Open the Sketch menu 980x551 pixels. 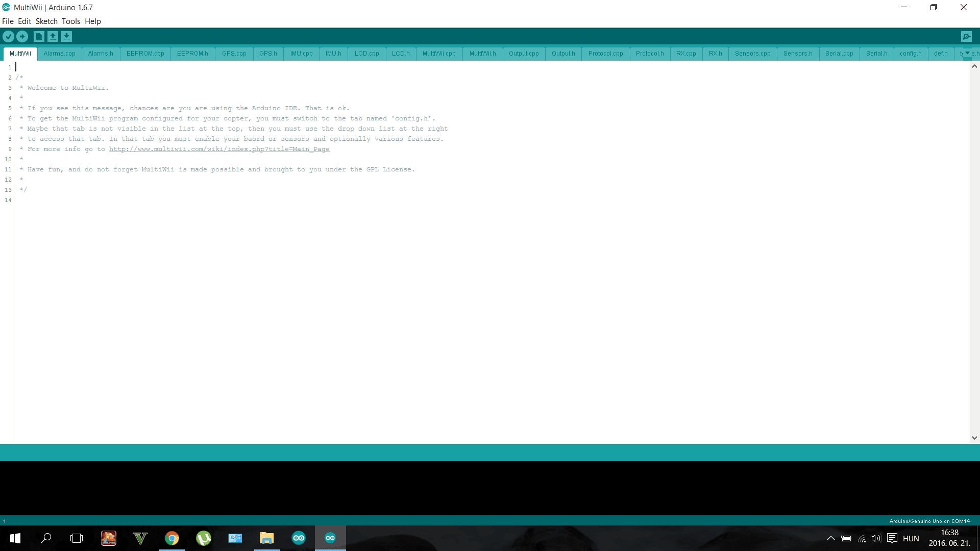[x=46, y=21]
